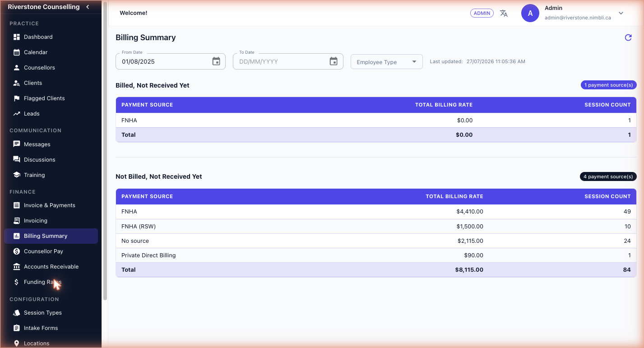Collapse the sidebar with the chevron arrow

pos(88,7)
